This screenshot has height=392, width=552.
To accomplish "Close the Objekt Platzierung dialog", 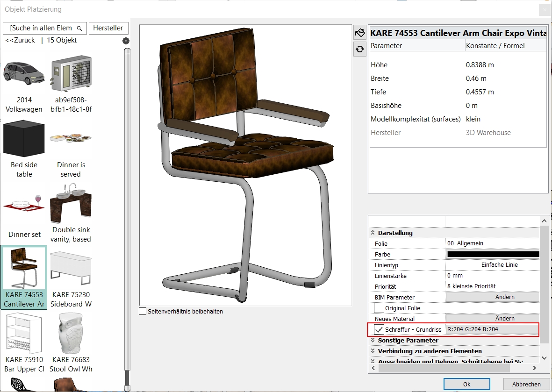I will [544, 9].
